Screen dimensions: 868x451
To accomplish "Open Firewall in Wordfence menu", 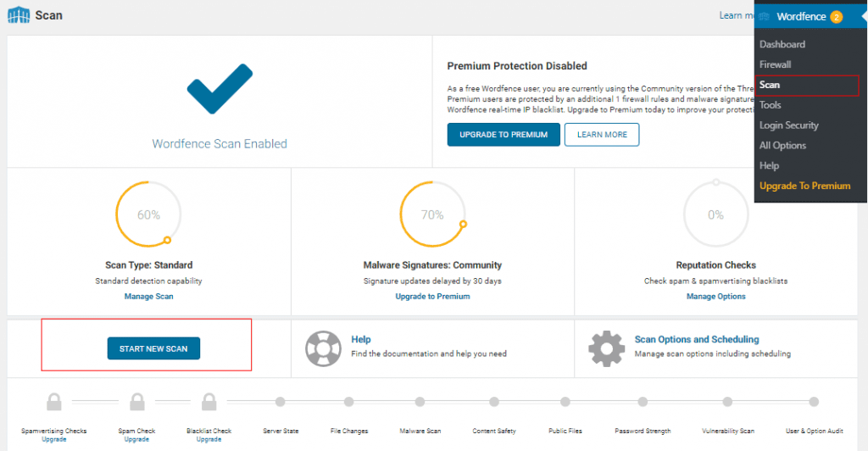I will [x=775, y=64].
